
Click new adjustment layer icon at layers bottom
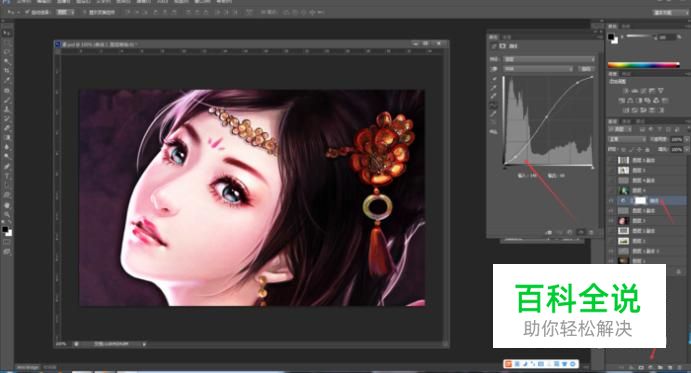[x=650, y=367]
